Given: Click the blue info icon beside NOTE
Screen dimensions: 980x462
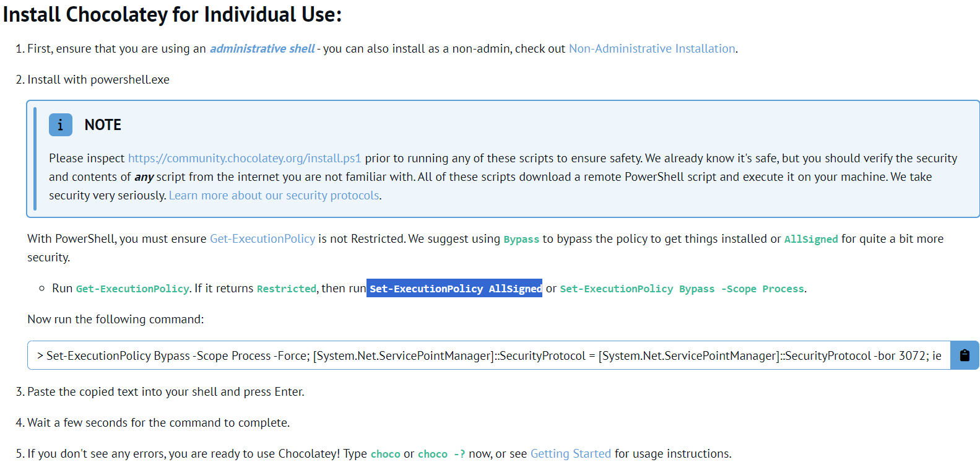Looking at the screenshot, I should [x=61, y=125].
